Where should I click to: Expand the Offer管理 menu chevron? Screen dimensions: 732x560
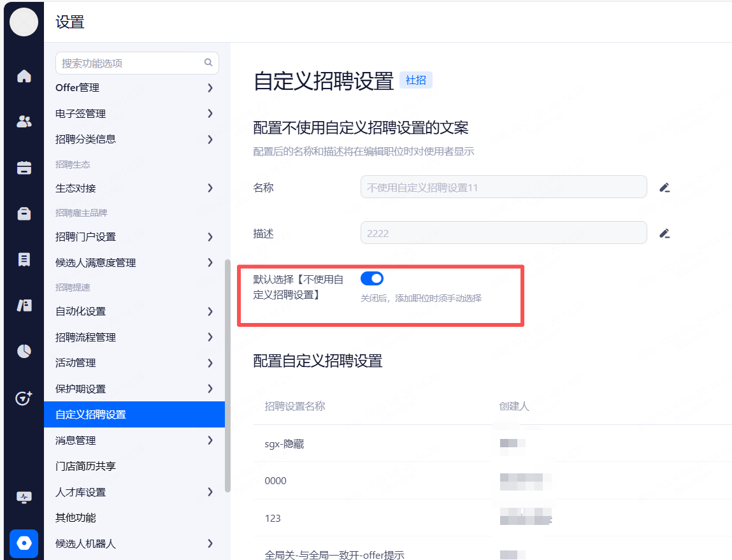(x=210, y=88)
